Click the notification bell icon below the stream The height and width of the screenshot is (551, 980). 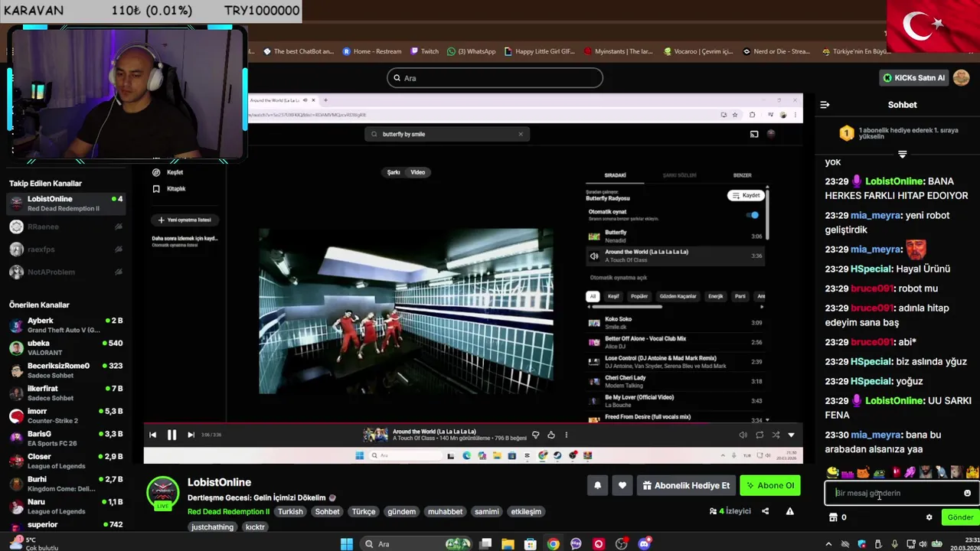(598, 485)
